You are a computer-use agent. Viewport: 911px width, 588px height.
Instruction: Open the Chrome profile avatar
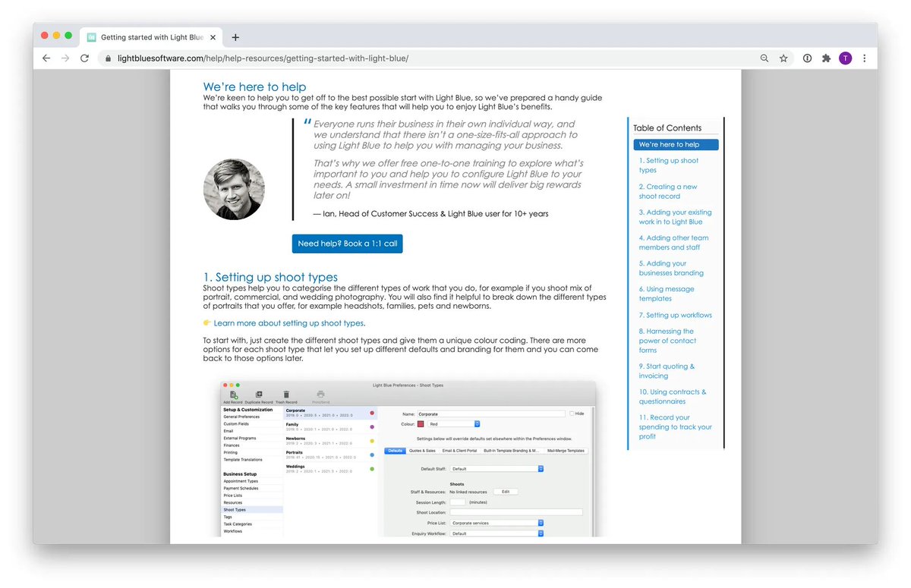(845, 58)
